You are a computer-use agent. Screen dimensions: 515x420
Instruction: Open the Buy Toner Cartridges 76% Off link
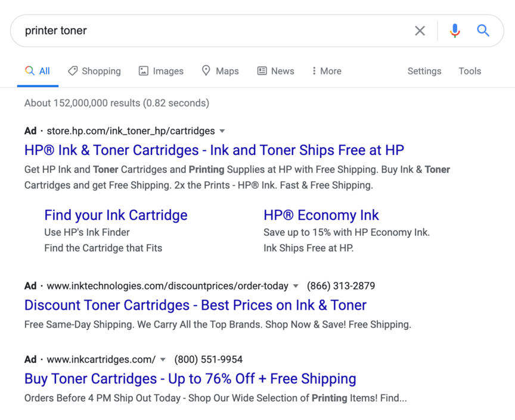(190, 379)
